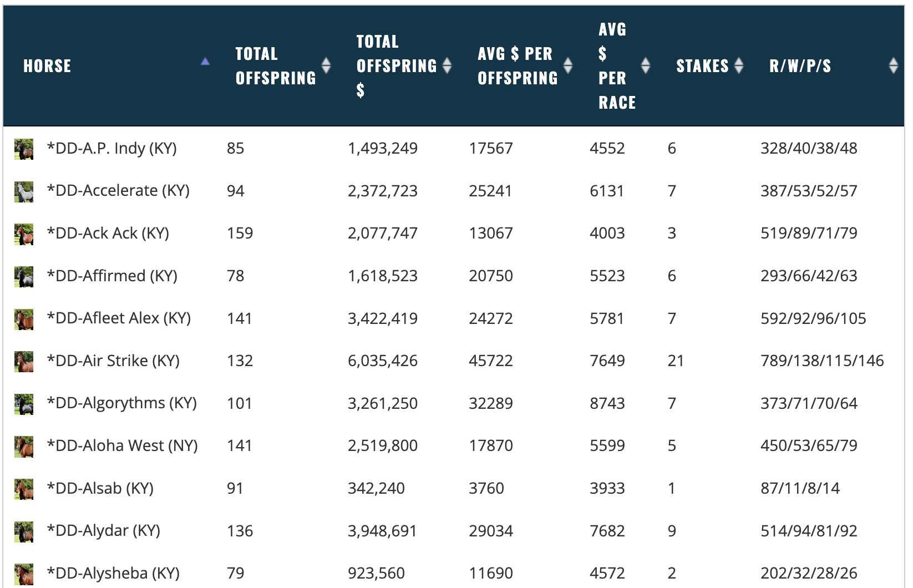Click the horse icon beside Alydar

(x=23, y=532)
